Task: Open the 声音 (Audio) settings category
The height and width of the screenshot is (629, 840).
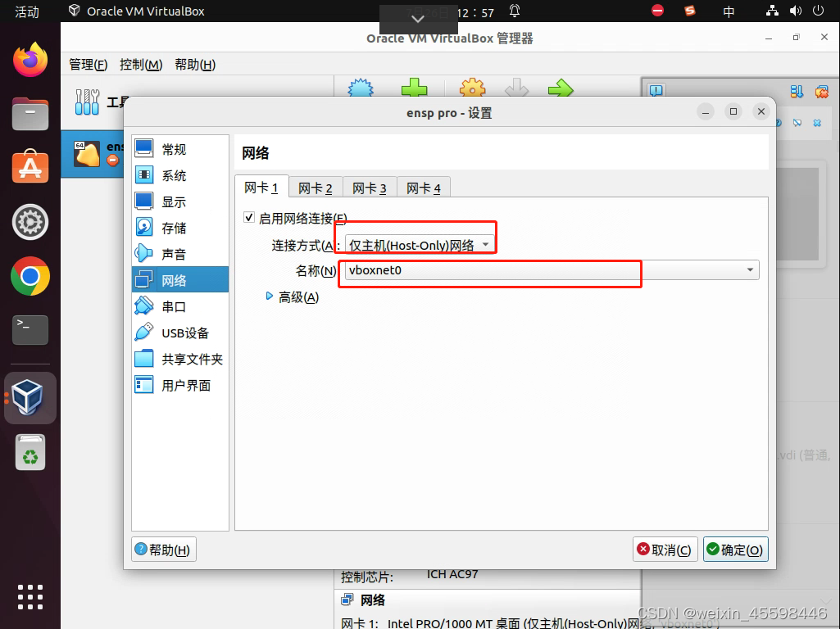Action: point(180,254)
